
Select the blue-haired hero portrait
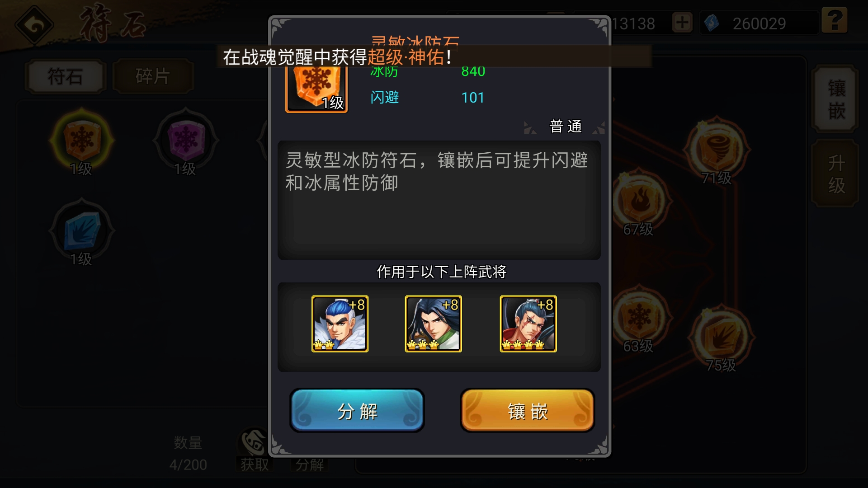pyautogui.click(x=340, y=324)
